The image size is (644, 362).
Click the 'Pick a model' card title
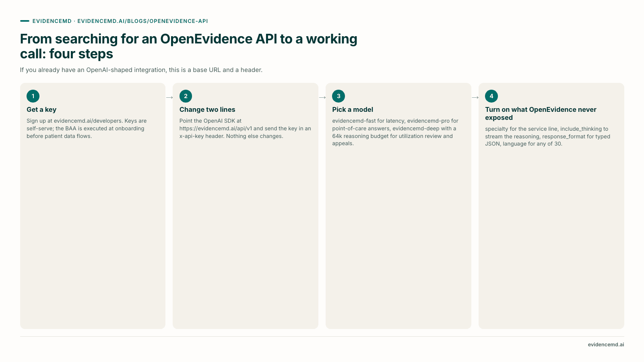click(x=353, y=109)
